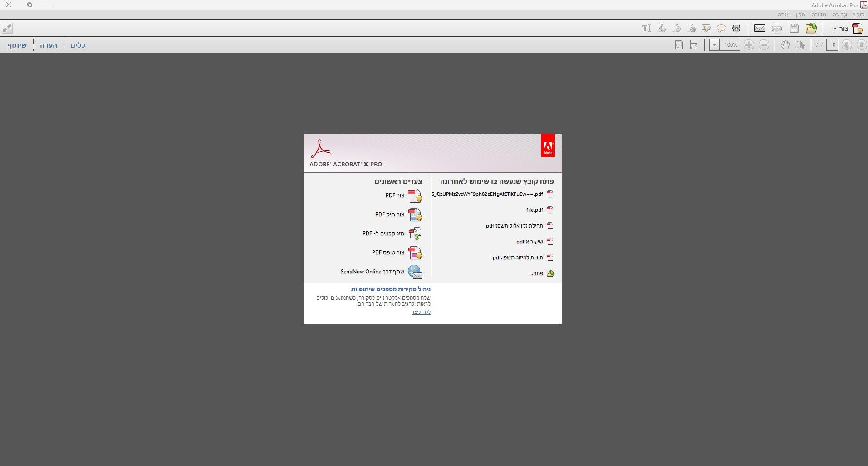Open the צור (Create) toolbar dropdown
Image resolution: width=868 pixels, height=466 pixels.
click(848, 29)
